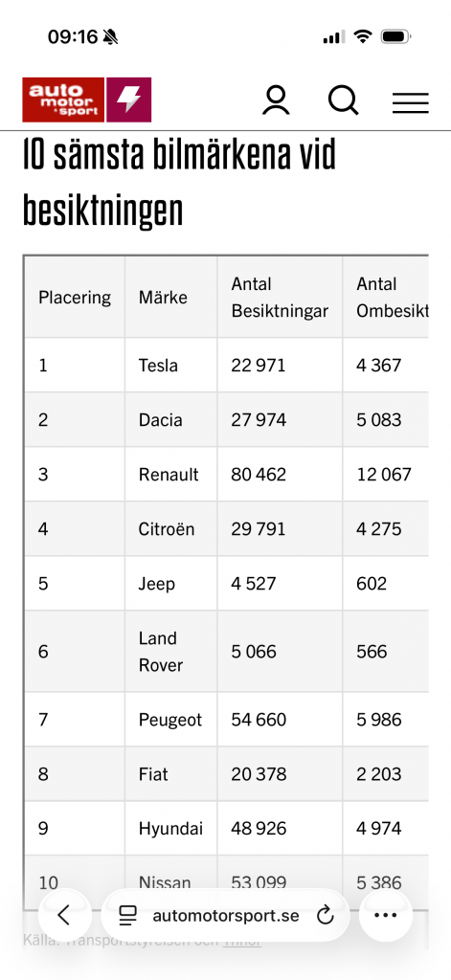Tap the Wi-Fi status bar icon

362,37
